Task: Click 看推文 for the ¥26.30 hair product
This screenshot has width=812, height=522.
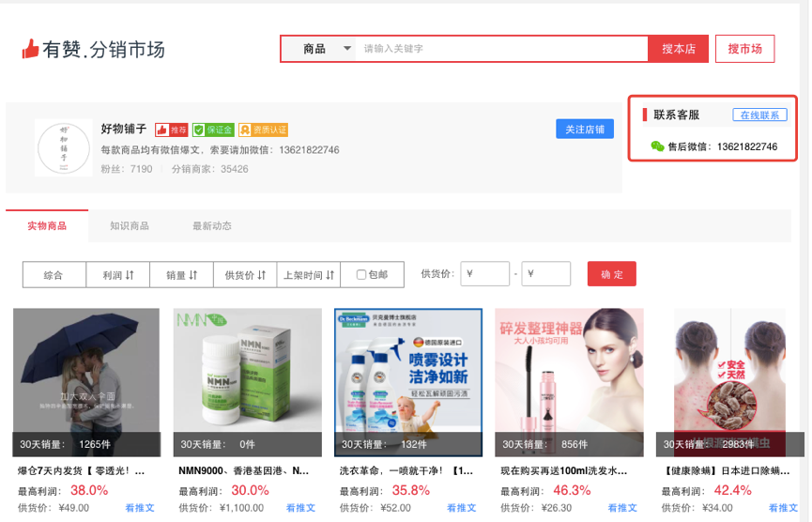Action: tap(622, 508)
